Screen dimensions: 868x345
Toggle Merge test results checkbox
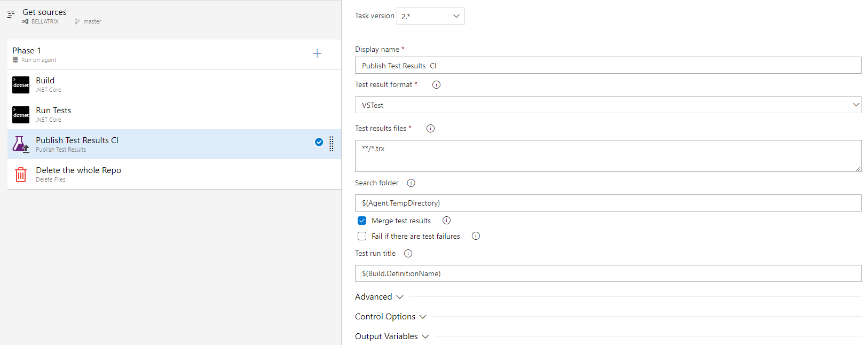coord(362,221)
